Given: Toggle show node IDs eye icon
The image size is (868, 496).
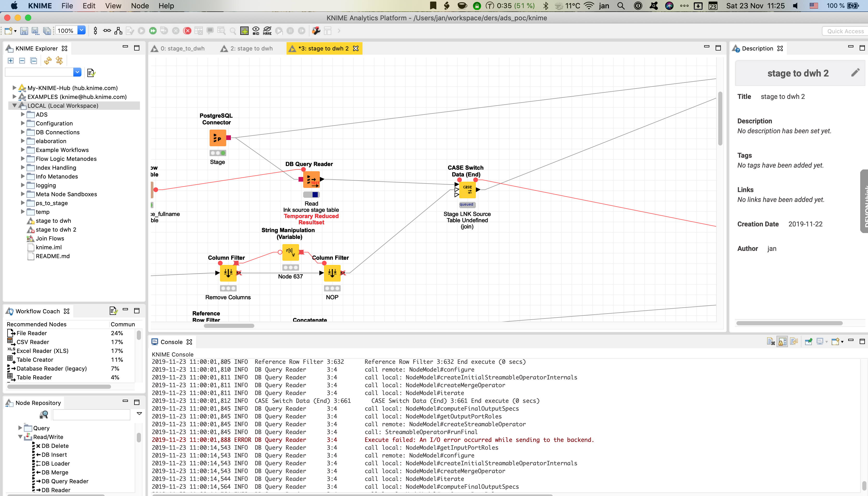Looking at the screenshot, I should (256, 31).
